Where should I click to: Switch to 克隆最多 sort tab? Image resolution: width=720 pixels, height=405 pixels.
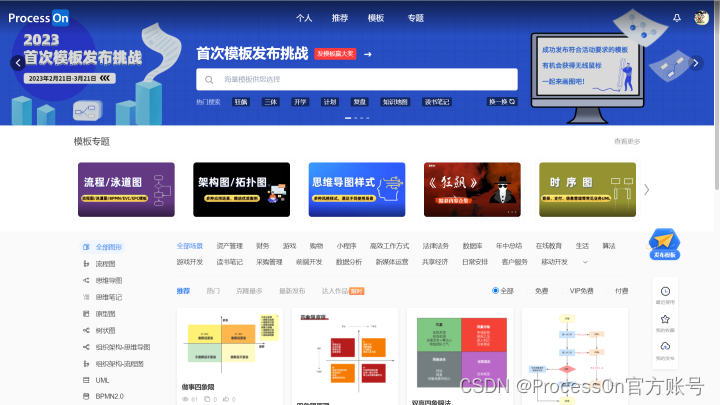point(249,291)
